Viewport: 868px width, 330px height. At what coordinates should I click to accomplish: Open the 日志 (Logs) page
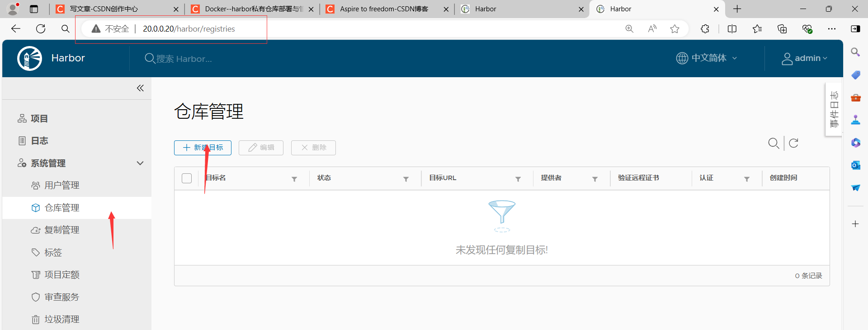click(39, 141)
